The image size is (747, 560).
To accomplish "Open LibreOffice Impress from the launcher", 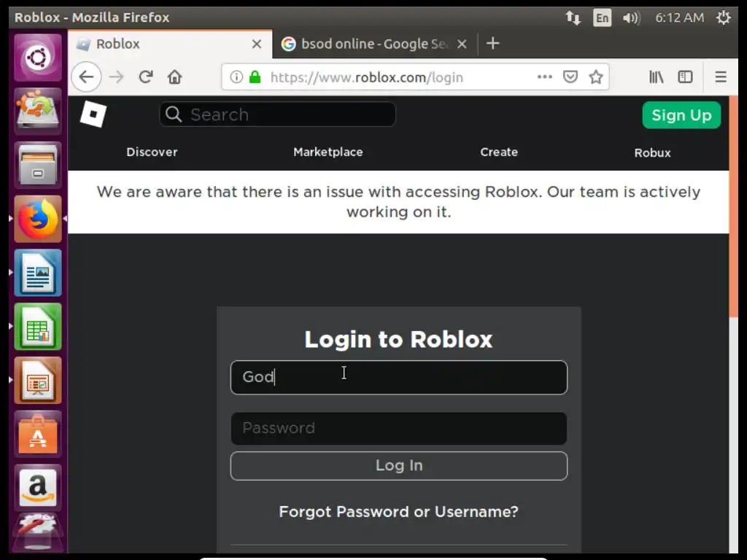I will [x=38, y=381].
